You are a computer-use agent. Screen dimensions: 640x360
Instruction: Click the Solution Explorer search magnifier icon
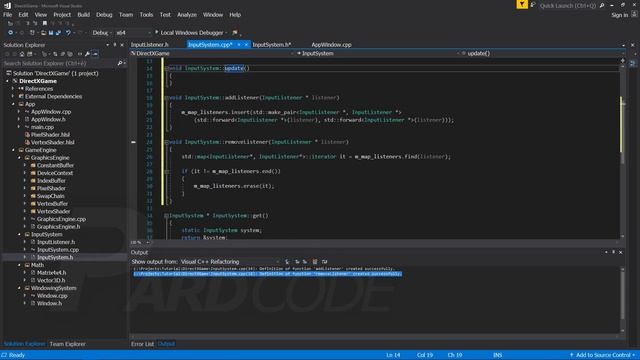(x=120, y=63)
